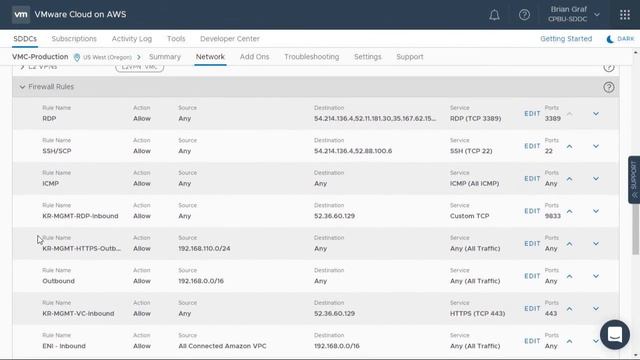Open the help question mark in header
640x360 pixels.
524,15
